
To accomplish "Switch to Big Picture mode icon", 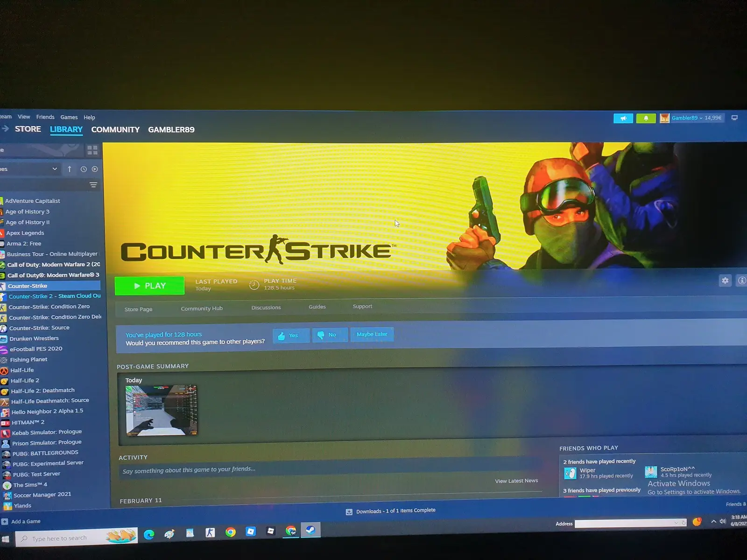I will pos(734,118).
